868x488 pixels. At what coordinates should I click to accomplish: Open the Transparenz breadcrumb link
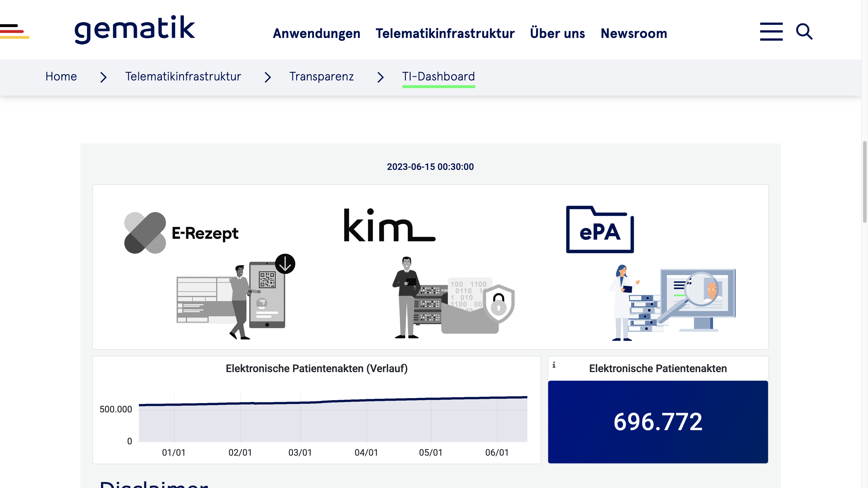(x=321, y=76)
